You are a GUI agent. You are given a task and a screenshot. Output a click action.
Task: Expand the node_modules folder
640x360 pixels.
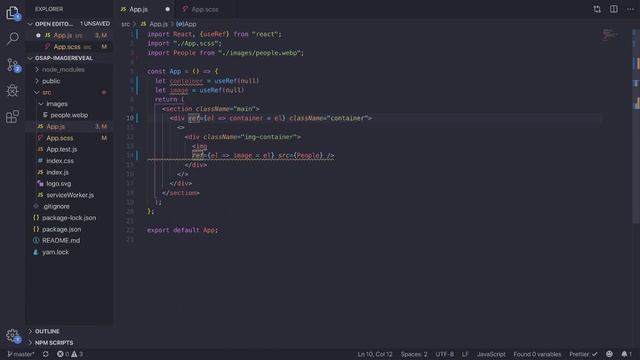pos(63,70)
